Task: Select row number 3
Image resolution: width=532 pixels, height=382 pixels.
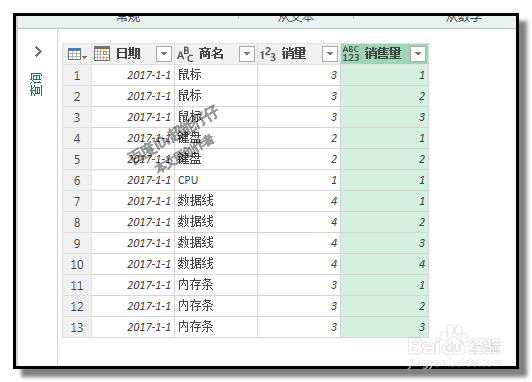Action: point(77,117)
